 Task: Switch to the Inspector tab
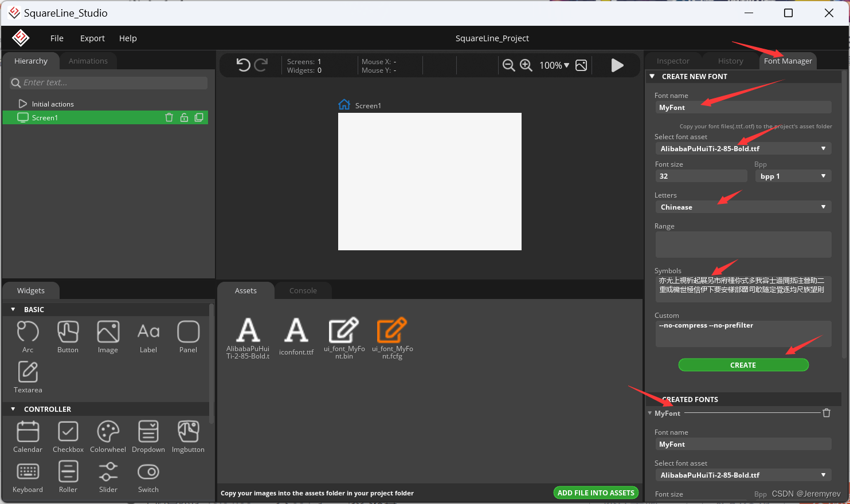click(x=673, y=61)
